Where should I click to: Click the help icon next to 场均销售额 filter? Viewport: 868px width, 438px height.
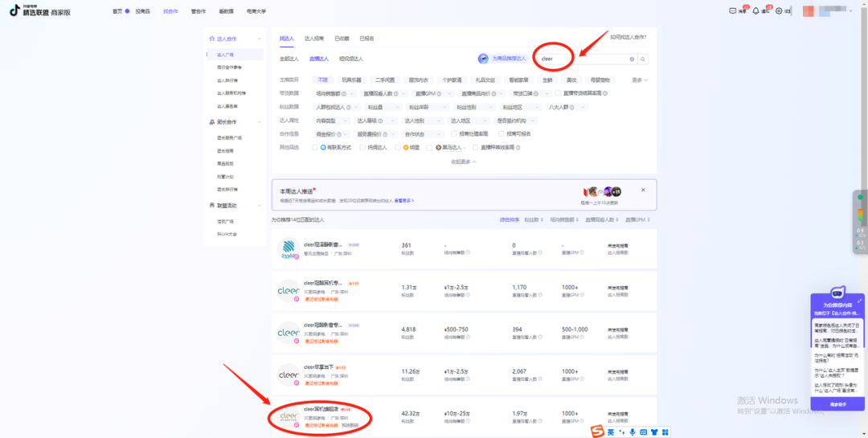pyautogui.click(x=344, y=93)
